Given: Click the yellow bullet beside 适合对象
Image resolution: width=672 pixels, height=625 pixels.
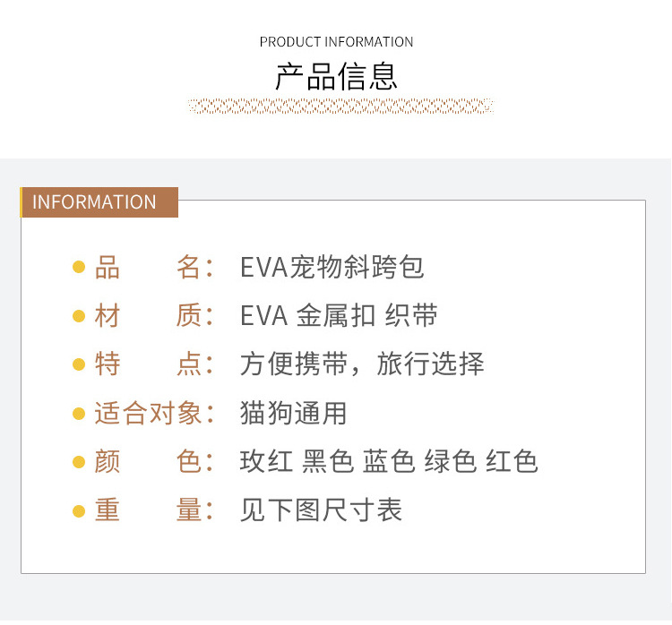Looking at the screenshot, I should [x=79, y=414].
